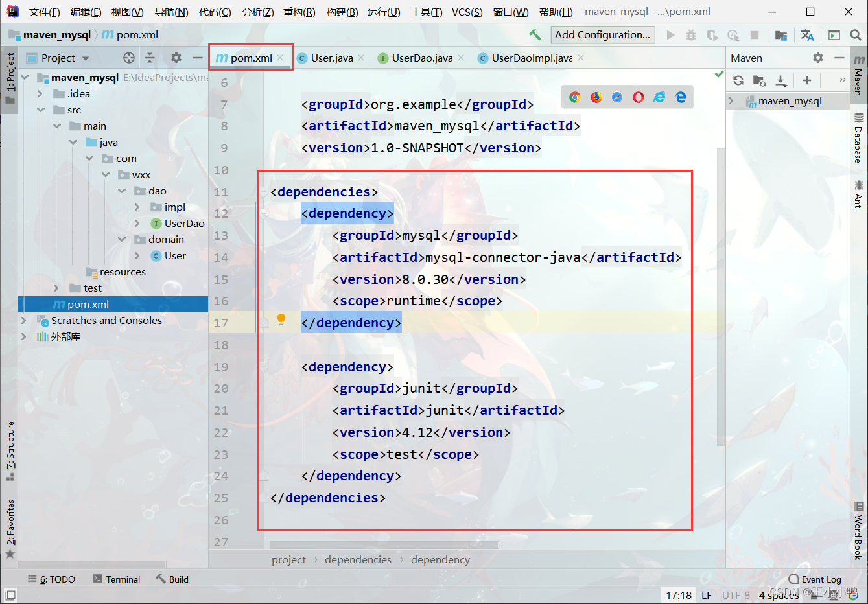Click the editor horizontal scrollbar

pyautogui.click(x=384, y=545)
